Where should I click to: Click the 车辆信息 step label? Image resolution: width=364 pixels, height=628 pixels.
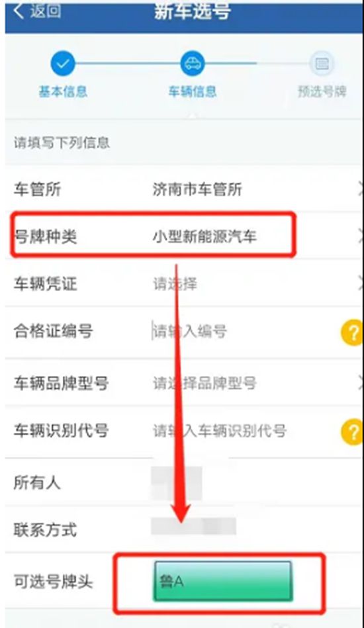pyautogui.click(x=193, y=92)
